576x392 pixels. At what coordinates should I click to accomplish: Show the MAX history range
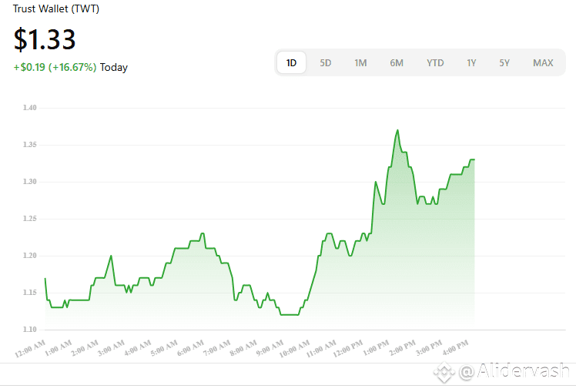point(543,63)
